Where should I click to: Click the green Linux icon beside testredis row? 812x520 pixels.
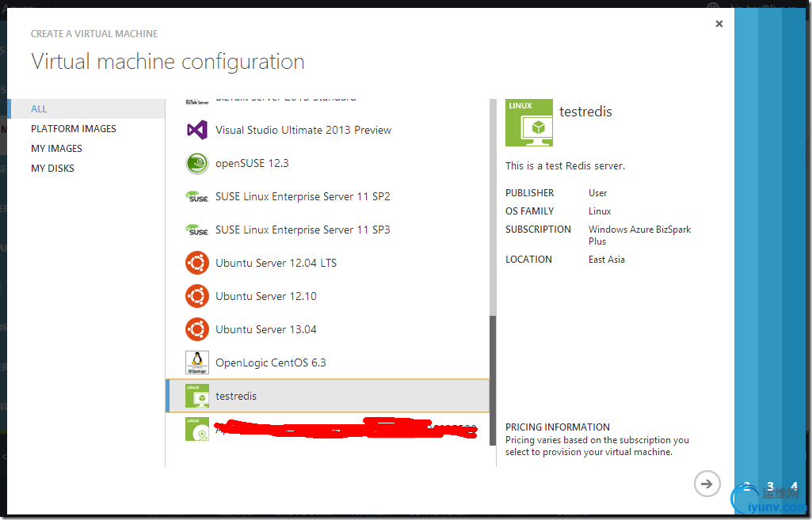(x=197, y=396)
